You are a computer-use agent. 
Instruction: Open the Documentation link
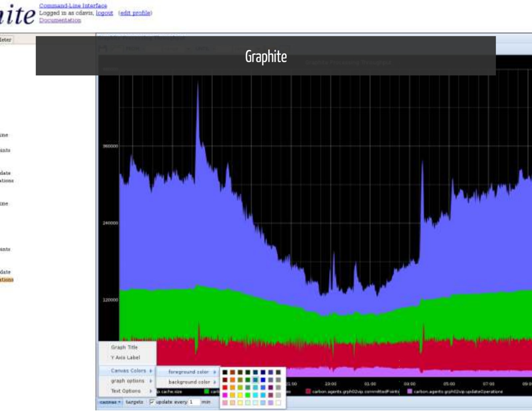pos(60,20)
